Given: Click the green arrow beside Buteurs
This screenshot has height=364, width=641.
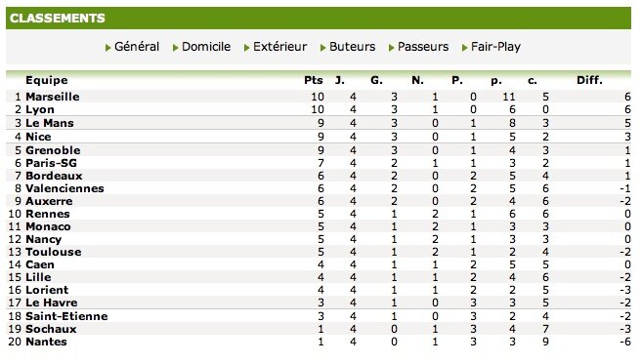Looking at the screenshot, I should pos(322,48).
